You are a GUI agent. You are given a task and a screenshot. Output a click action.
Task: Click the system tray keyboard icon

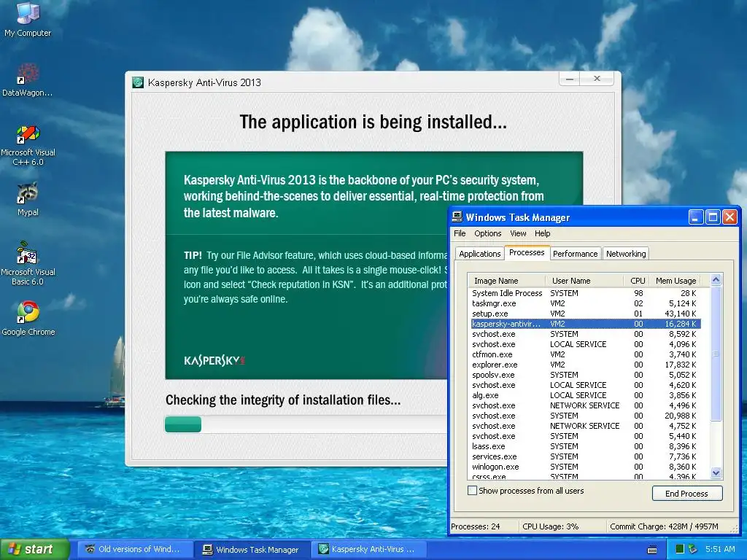click(652, 550)
